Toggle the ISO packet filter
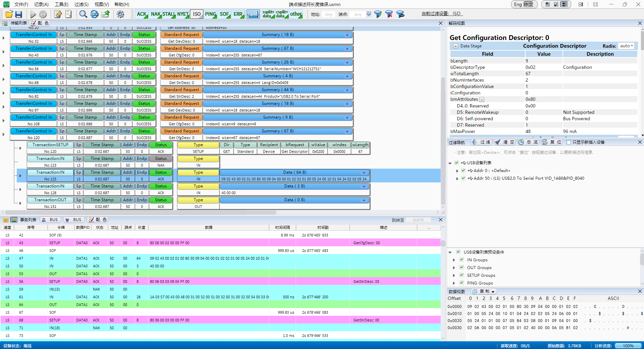This screenshot has width=644, height=349. [x=197, y=14]
